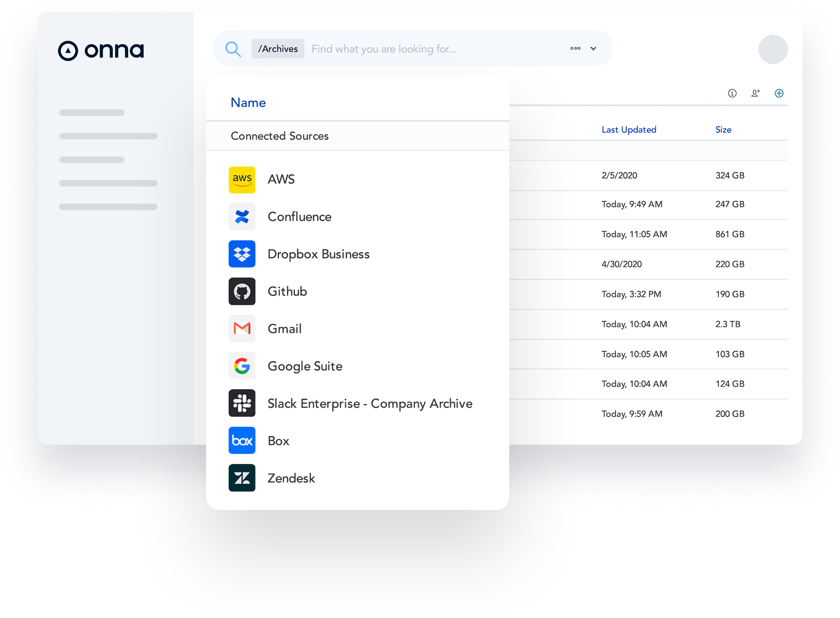
Task: Click the 861 GB size cell
Action: (730, 234)
